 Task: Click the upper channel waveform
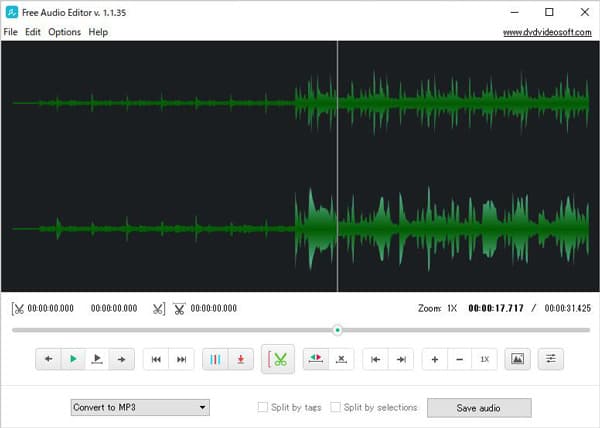click(300, 103)
